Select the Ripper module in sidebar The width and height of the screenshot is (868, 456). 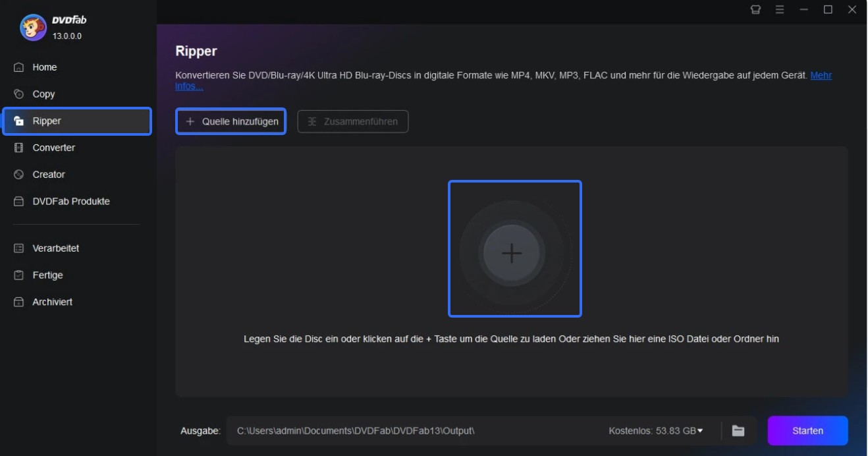78,121
